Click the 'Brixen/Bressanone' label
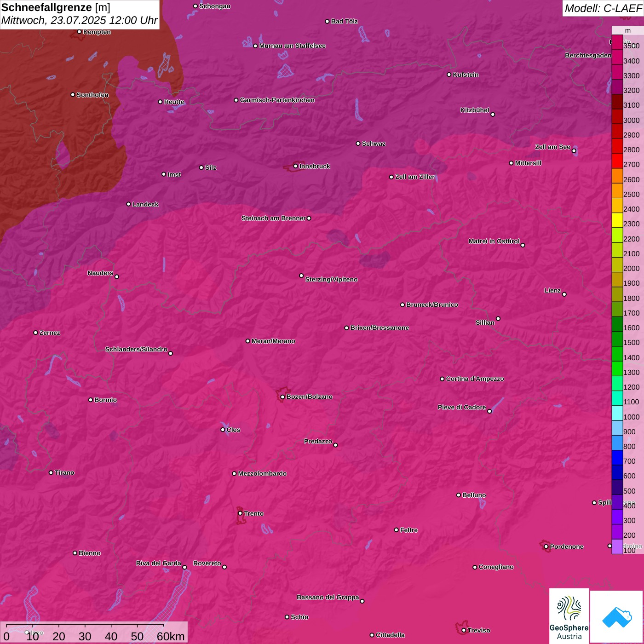The image size is (644, 644). [x=379, y=328]
